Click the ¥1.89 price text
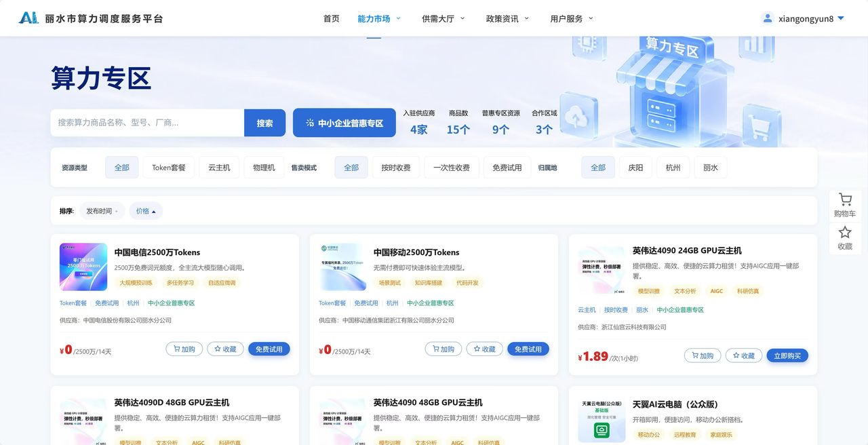The width and height of the screenshot is (868, 445). click(593, 357)
